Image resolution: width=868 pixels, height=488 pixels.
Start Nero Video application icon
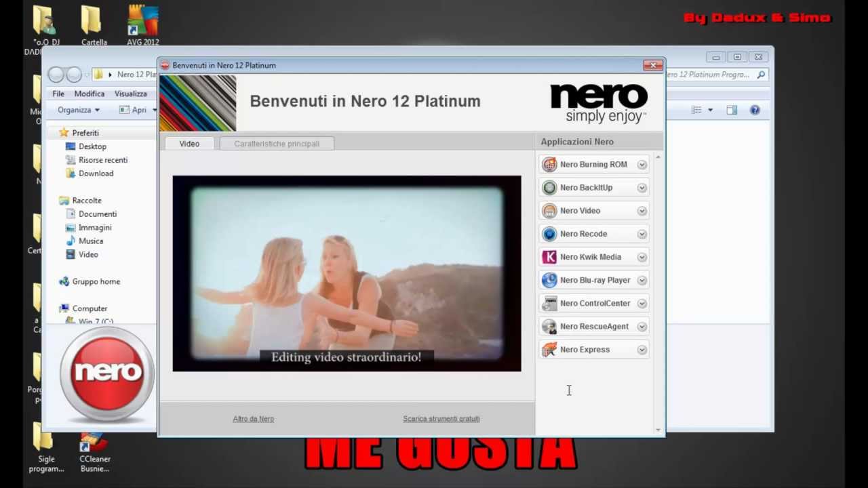tap(549, 211)
